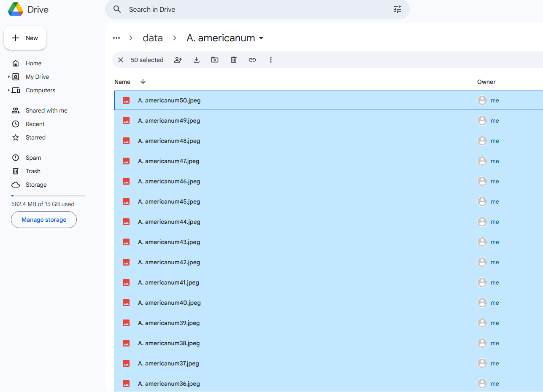543x392 pixels.
Task: Click the Home sidebar icon
Action: point(16,63)
